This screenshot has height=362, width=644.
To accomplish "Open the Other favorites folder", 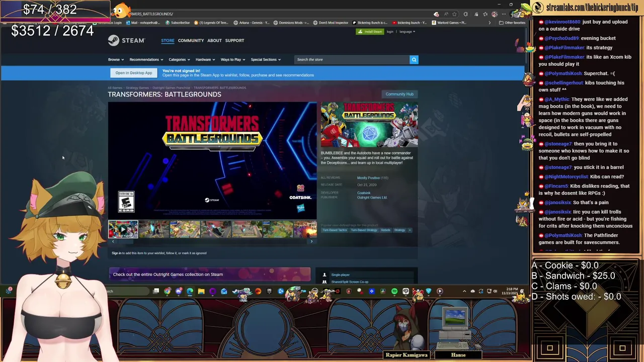I will [513, 23].
